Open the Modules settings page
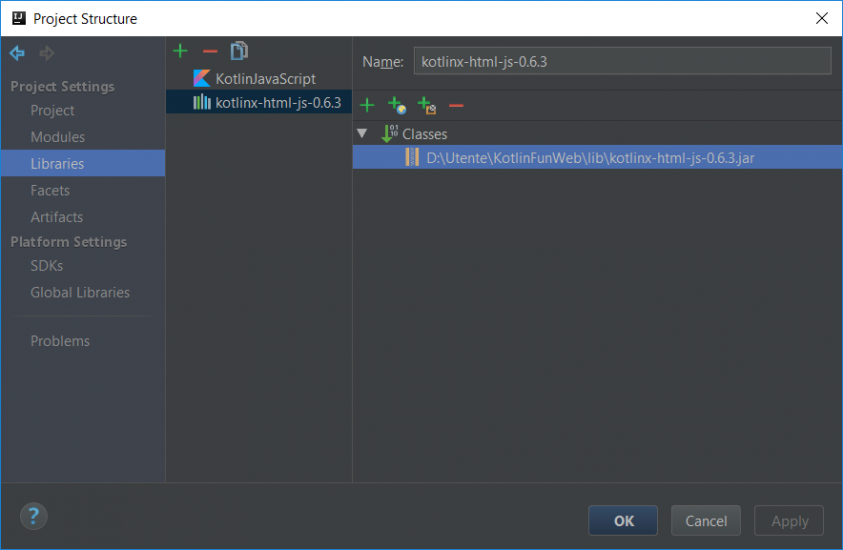This screenshot has height=550, width=843. [x=58, y=137]
